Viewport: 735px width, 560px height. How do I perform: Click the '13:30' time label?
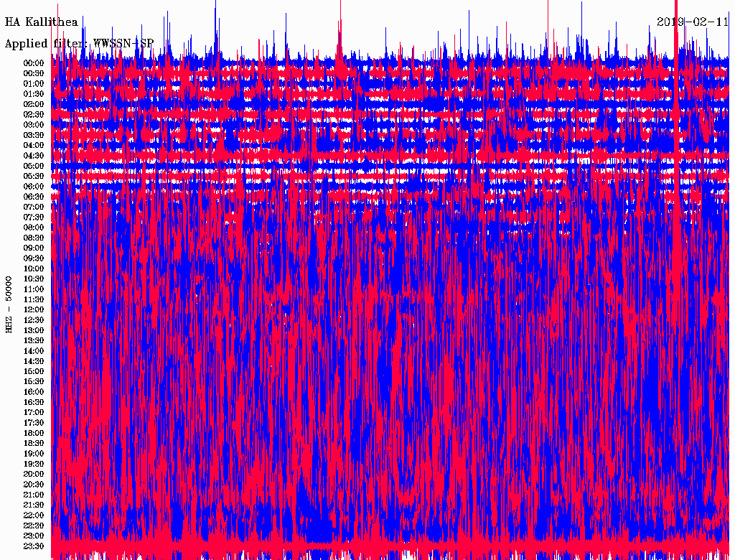34,340
